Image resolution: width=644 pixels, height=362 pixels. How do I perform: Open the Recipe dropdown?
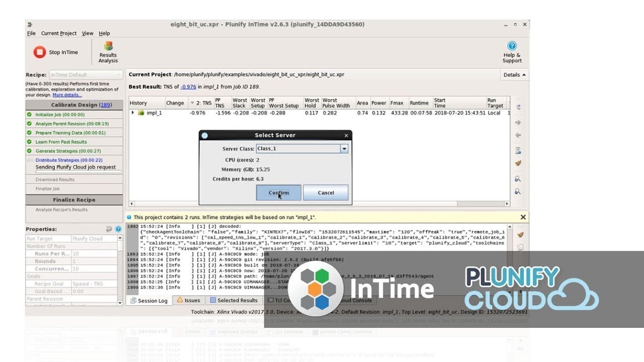86,75
